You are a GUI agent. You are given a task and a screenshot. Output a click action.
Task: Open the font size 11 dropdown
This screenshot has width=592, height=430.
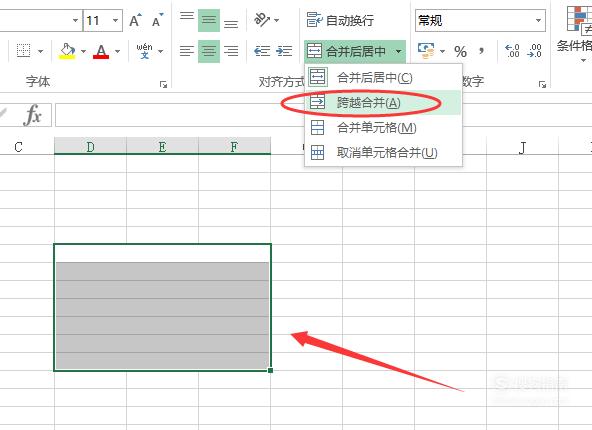click(116, 20)
